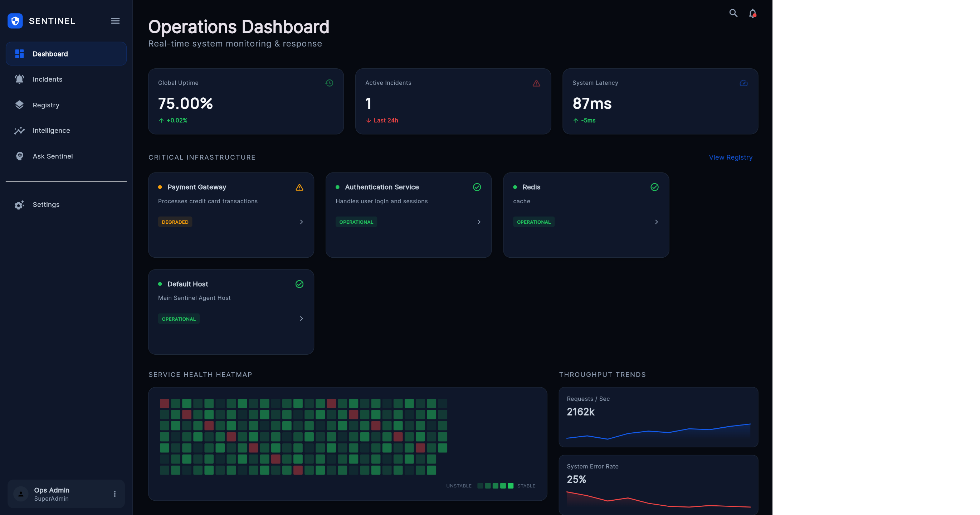Viewport: 980px width, 515px height.
Task: Click Redis green checkmark status icon
Action: point(654,187)
